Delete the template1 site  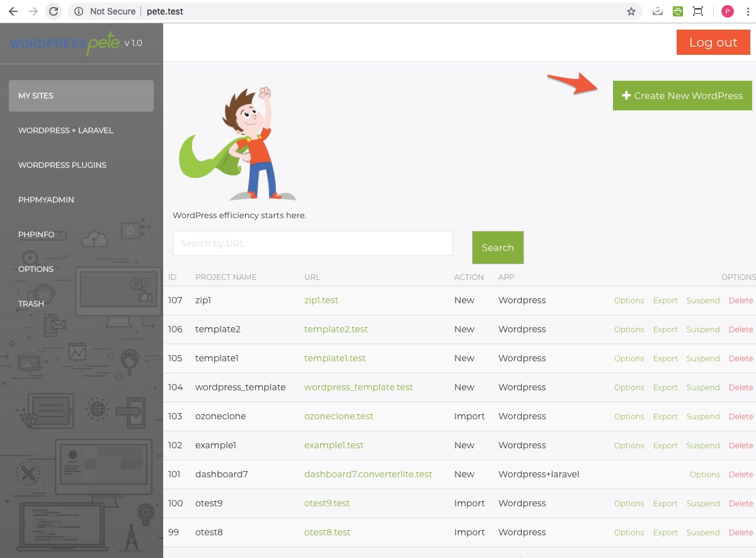pyautogui.click(x=741, y=359)
